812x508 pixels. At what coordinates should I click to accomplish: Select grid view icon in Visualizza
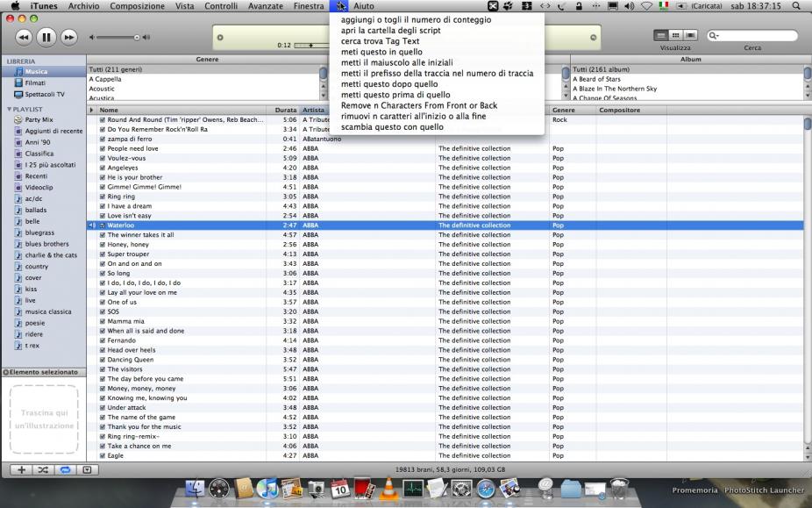pyautogui.click(x=675, y=35)
